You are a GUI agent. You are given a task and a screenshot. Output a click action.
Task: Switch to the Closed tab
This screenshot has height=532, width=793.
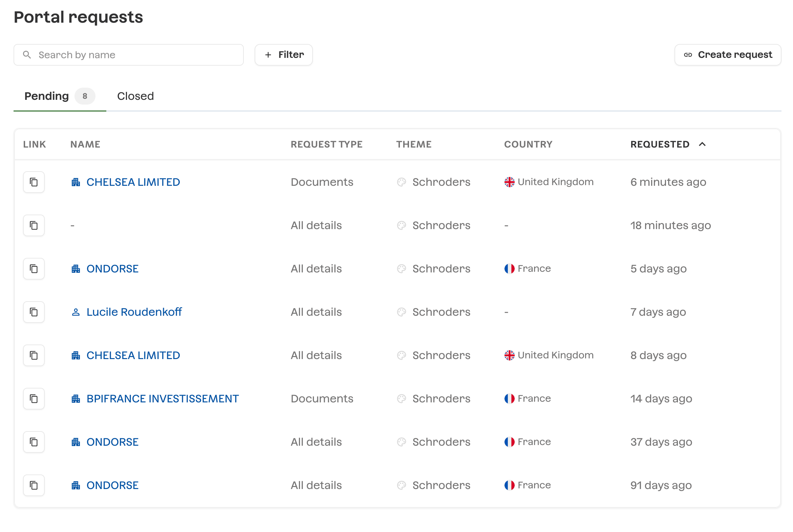[x=135, y=96]
